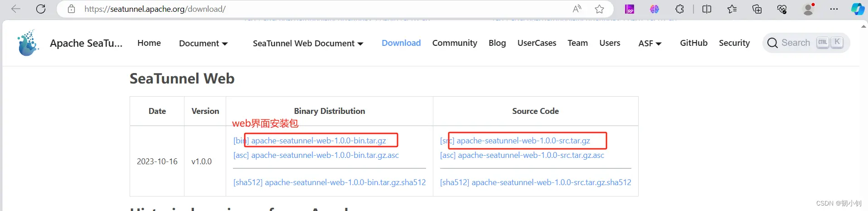This screenshot has width=868, height=211.
Task: Click the Date column header
Action: (157, 111)
